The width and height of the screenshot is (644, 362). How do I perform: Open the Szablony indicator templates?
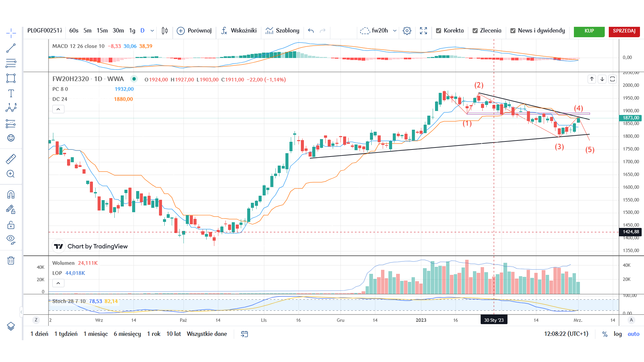282,31
